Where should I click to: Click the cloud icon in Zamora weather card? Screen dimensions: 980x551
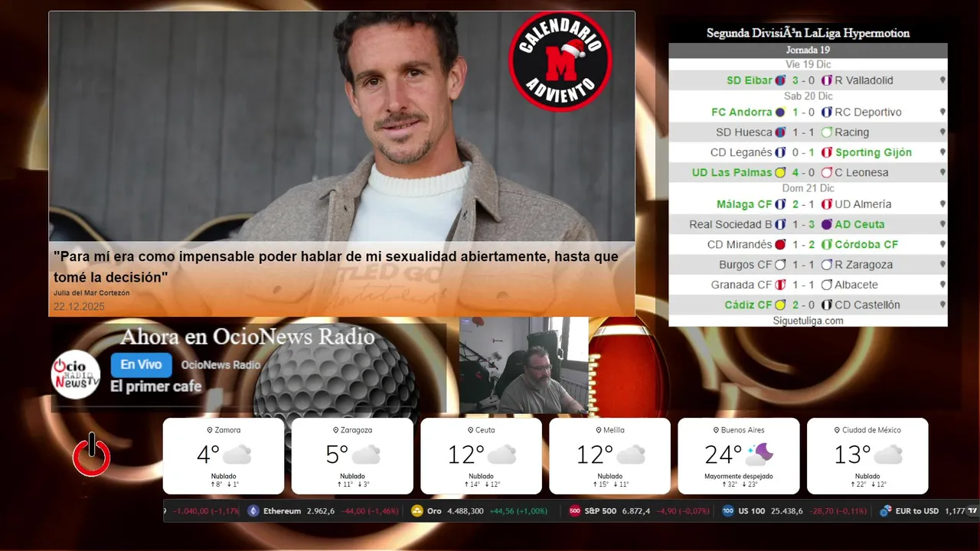[x=237, y=455]
